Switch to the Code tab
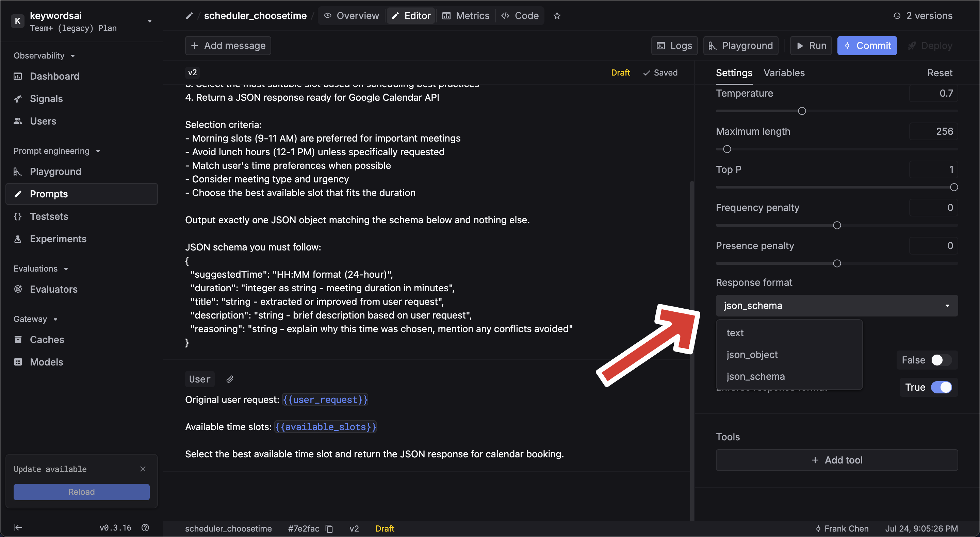Screen dimensions: 980x537 click(520, 16)
